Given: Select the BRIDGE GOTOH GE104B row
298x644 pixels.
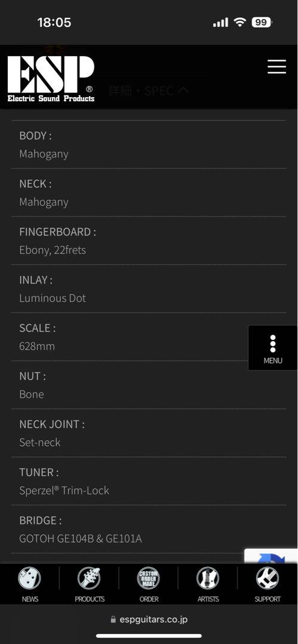Looking at the screenshot, I should [x=149, y=529].
